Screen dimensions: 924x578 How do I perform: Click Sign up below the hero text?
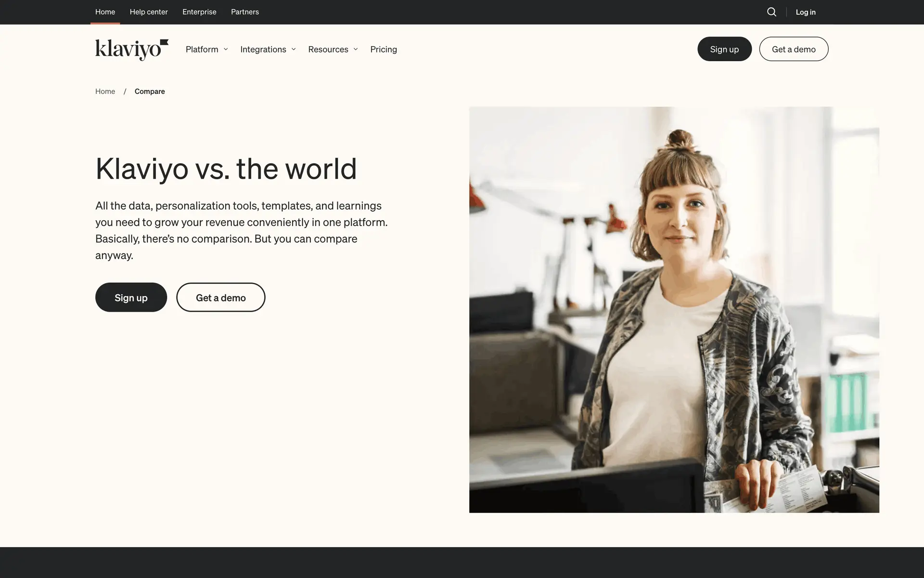(131, 298)
